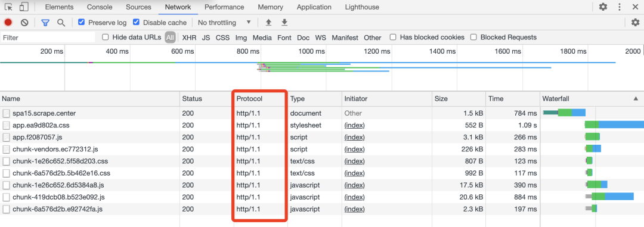This screenshot has height=227, width=644.
Task: Open the DevTools three-dot menu
Action: point(620,7)
